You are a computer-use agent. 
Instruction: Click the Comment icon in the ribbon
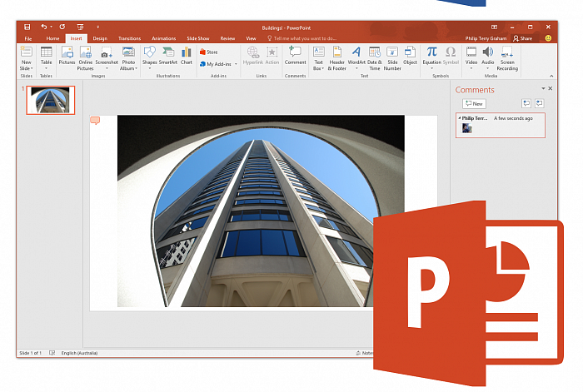point(296,57)
